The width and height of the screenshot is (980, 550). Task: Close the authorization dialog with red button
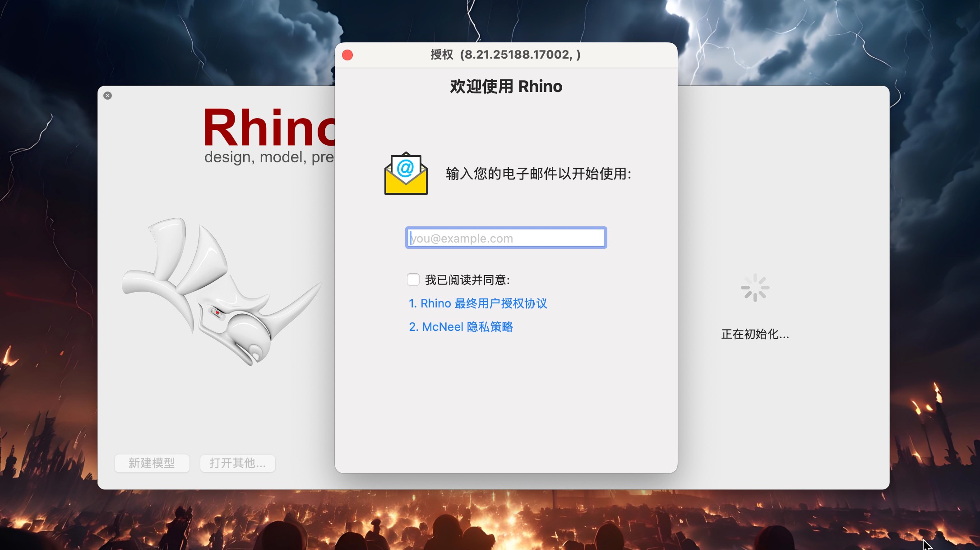click(x=347, y=55)
